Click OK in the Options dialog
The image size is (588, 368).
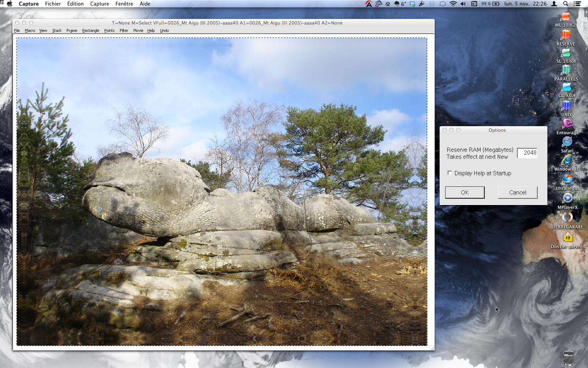464,192
